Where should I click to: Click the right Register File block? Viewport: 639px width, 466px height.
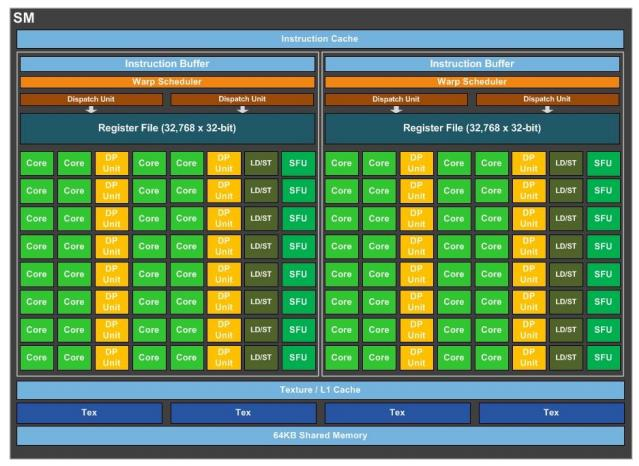tap(472, 128)
